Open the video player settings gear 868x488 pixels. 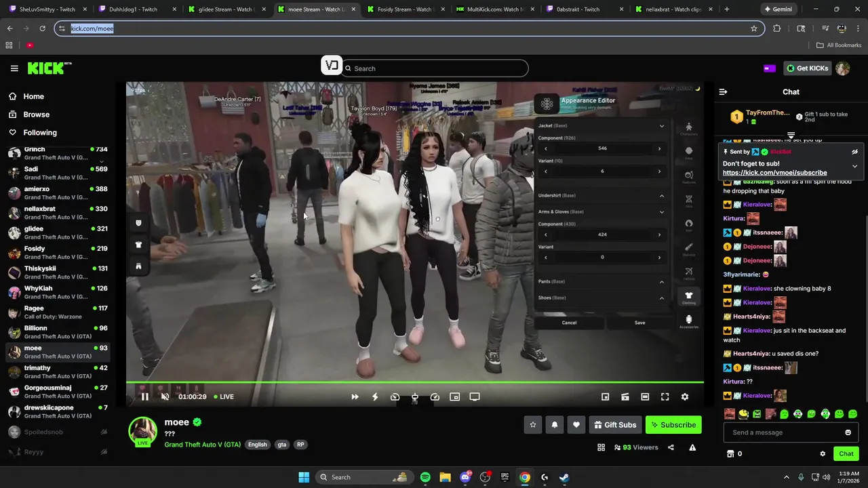coord(685,397)
